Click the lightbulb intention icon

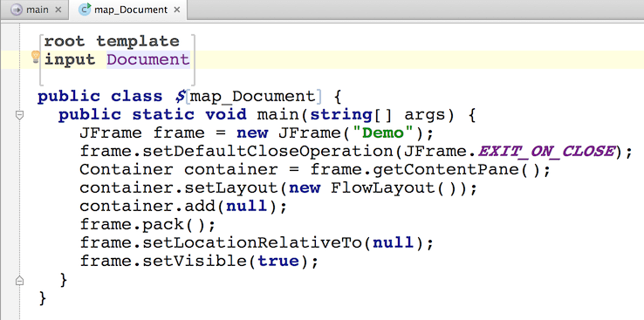(x=35, y=58)
